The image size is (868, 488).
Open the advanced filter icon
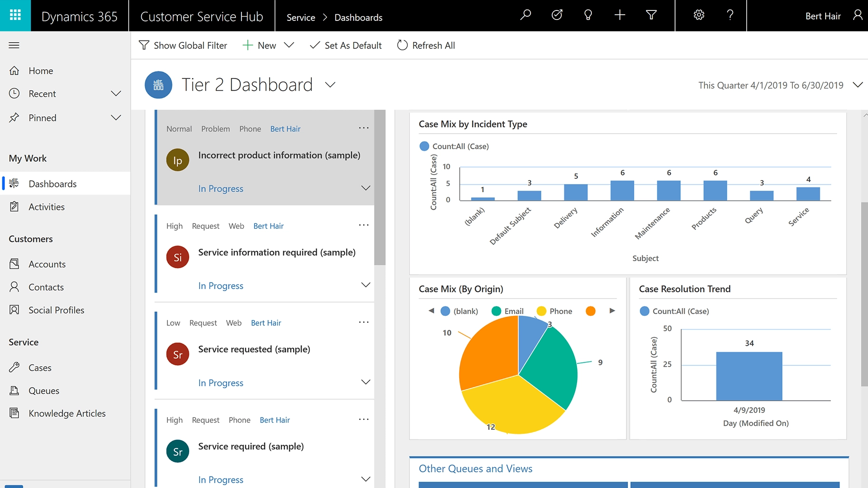(651, 15)
